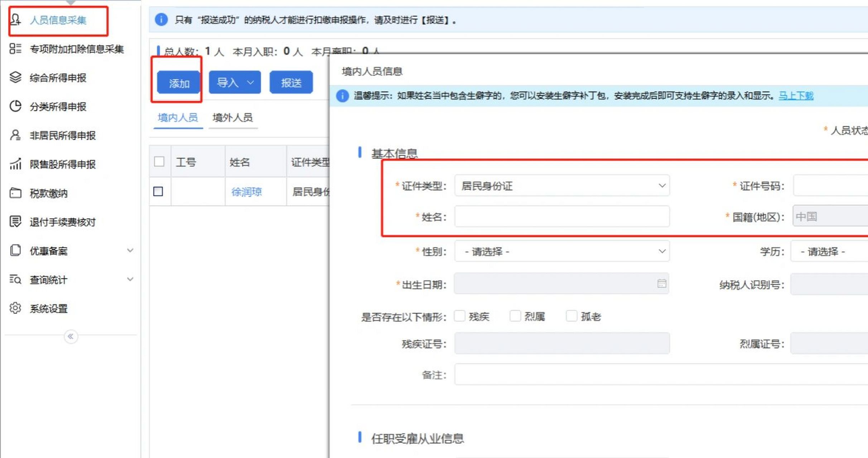Click 优惠备案 copy icon

15,250
